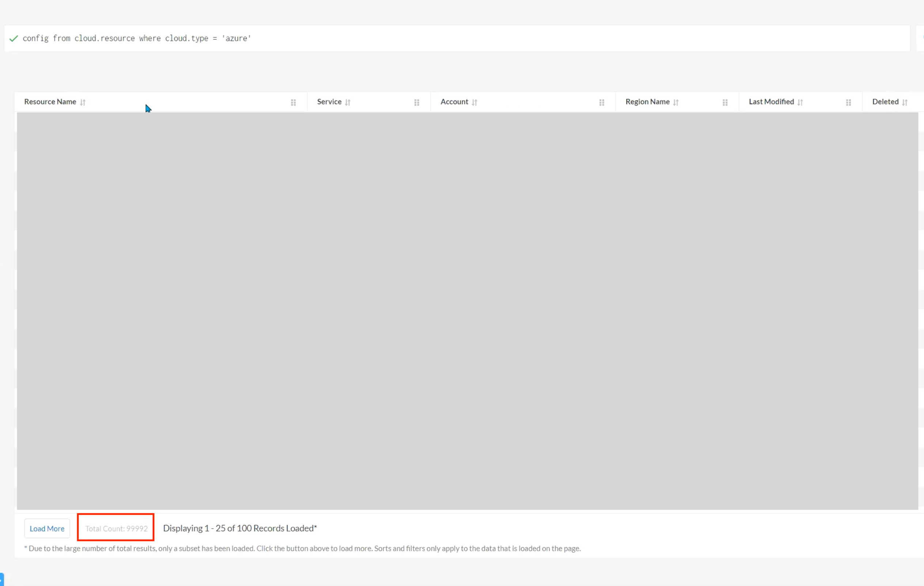Click the Service column sort arrows
The image size is (924, 586).
[348, 102]
